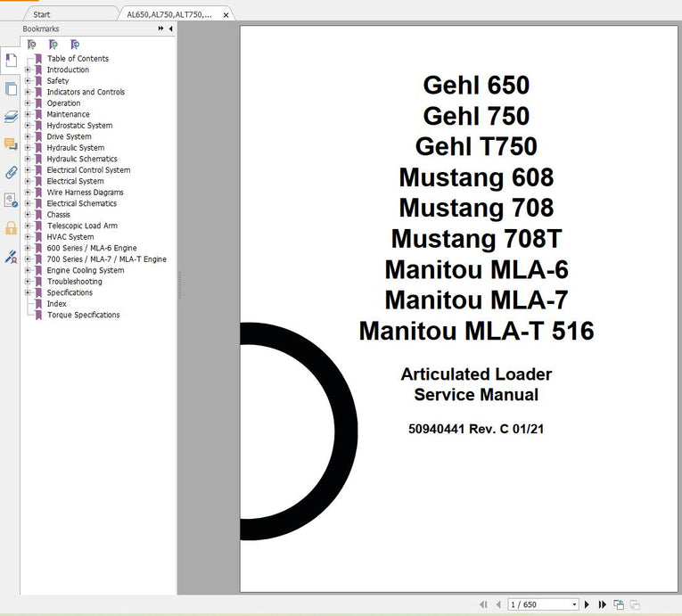682x616 pixels.
Task: Open the Pages thumbnails panel icon
Action: tap(11, 88)
